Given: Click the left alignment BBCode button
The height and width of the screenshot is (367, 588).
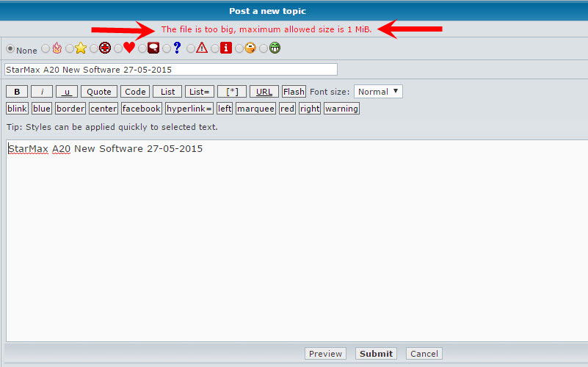Looking at the screenshot, I should 225,109.
